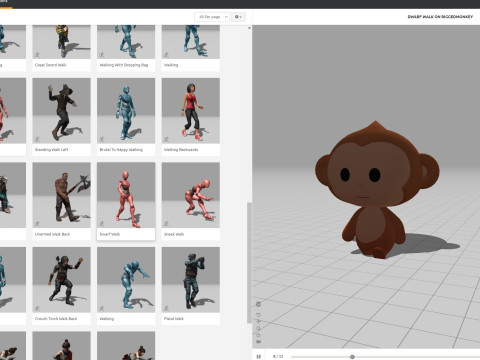Select the Dwarf Walk animation thumbnail
480x360 pixels.
point(126,195)
